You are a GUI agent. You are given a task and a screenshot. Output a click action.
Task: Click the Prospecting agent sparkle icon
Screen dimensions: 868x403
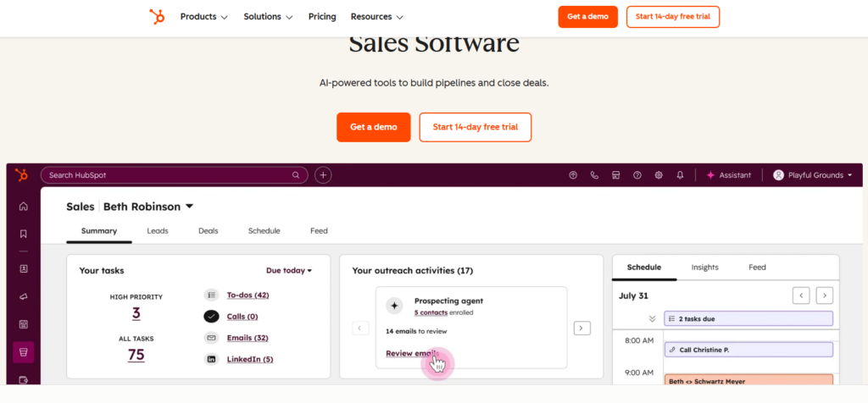[x=394, y=306]
